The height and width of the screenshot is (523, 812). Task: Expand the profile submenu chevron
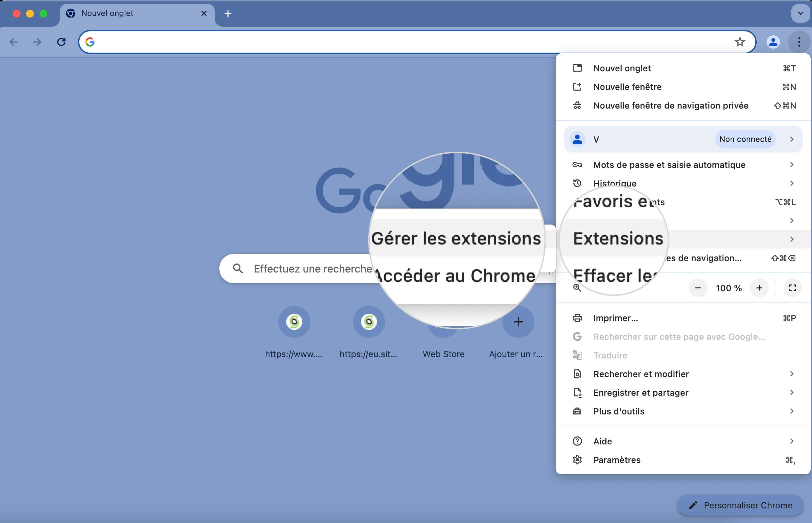click(x=792, y=139)
